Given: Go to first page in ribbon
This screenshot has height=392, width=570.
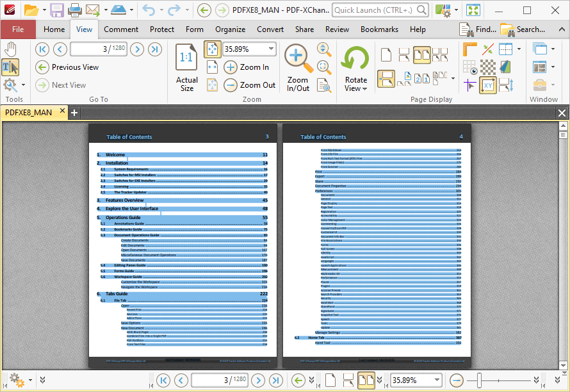Looking at the screenshot, I should 42,49.
